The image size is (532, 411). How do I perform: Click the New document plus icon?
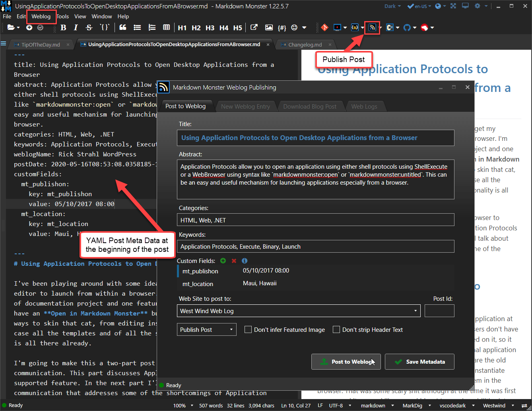point(29,27)
